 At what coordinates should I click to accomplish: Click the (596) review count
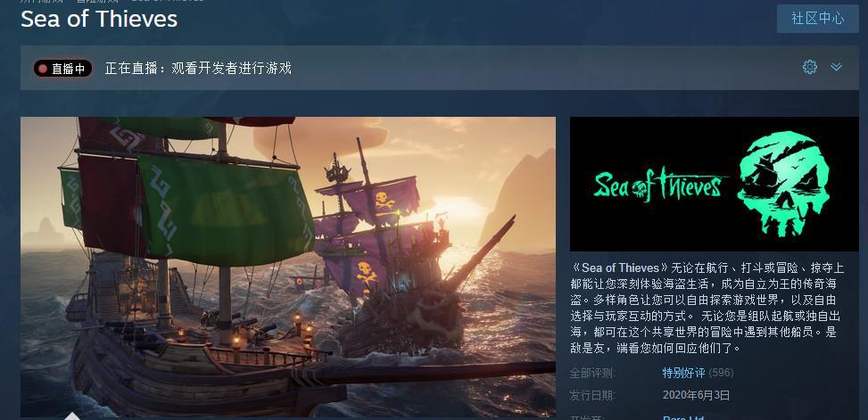pyautogui.click(x=721, y=373)
